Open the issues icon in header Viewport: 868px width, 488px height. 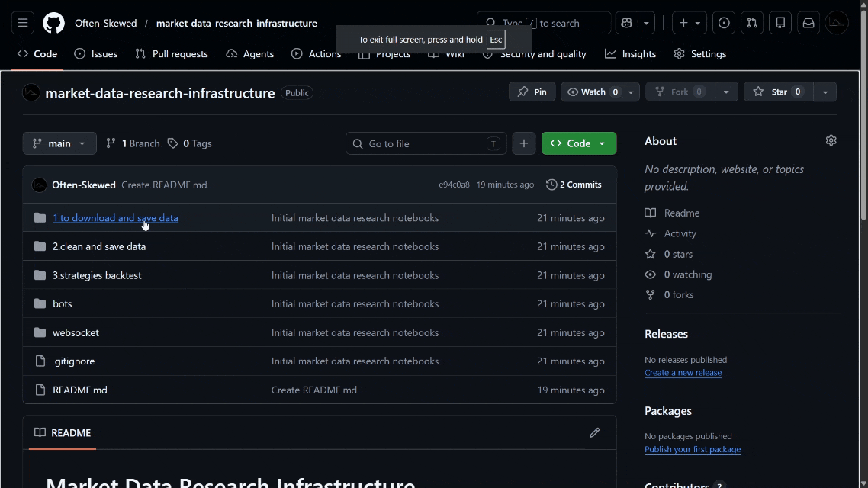pos(724,23)
